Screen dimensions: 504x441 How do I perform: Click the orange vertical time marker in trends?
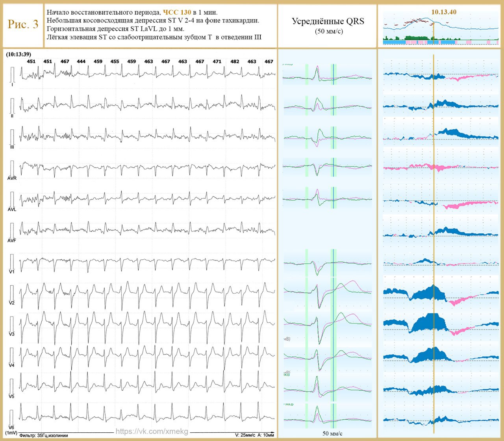point(434,244)
